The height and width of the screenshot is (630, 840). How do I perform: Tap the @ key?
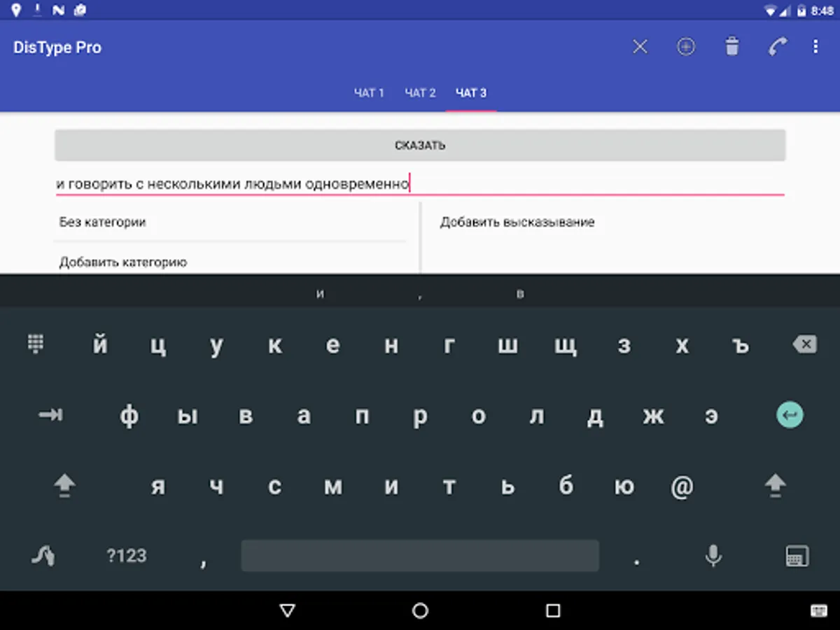682,486
